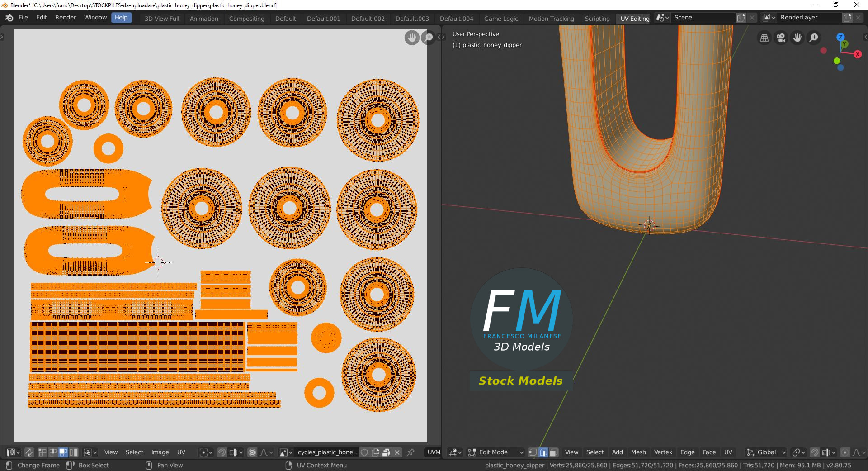Screen dimensions: 868x471
Task: Switch the 3D viewport to orthographic/perspective grid view
Action: click(x=764, y=38)
